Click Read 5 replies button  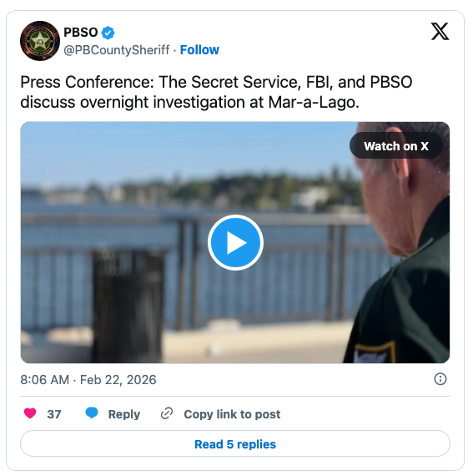[x=235, y=443]
